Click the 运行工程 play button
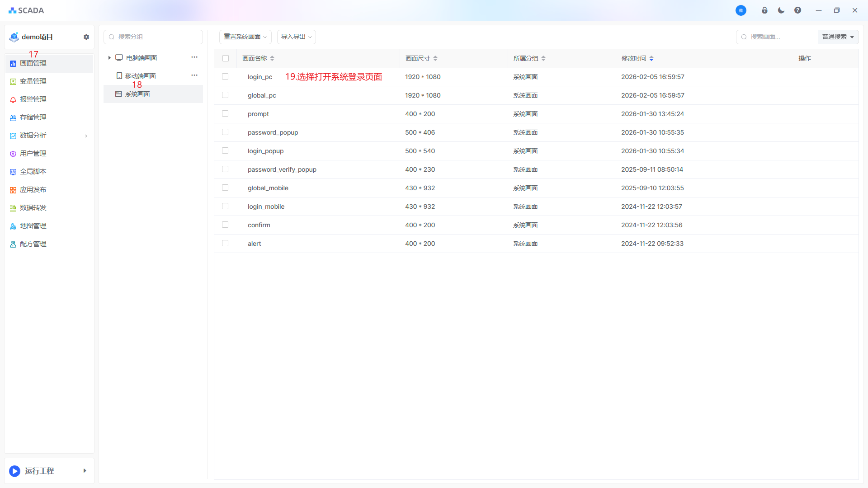Image resolution: width=868 pixels, height=488 pixels. (15, 471)
